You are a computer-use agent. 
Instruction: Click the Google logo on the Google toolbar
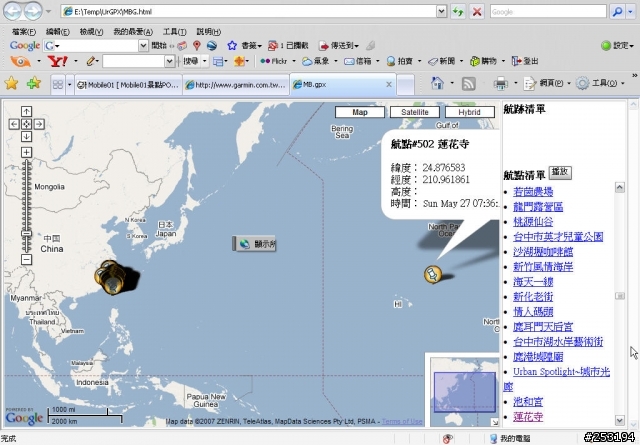(25, 45)
